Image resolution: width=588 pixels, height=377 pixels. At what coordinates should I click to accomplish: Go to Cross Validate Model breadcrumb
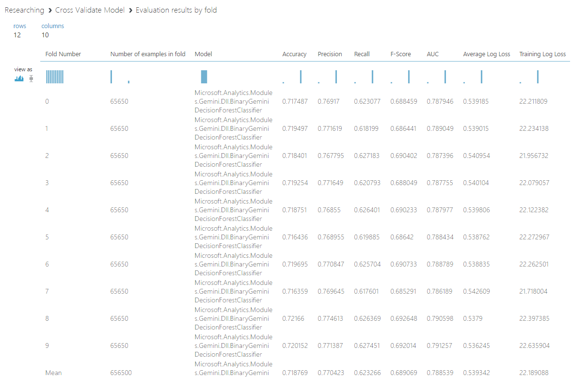coord(90,10)
